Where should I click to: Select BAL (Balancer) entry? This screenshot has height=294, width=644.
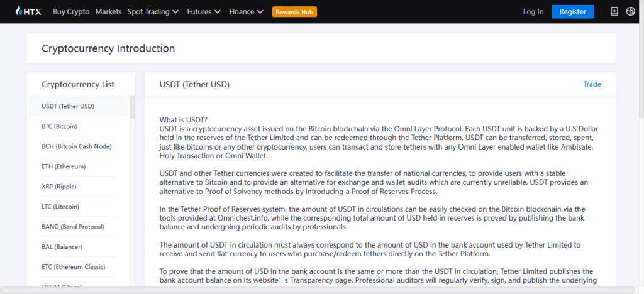(79, 247)
